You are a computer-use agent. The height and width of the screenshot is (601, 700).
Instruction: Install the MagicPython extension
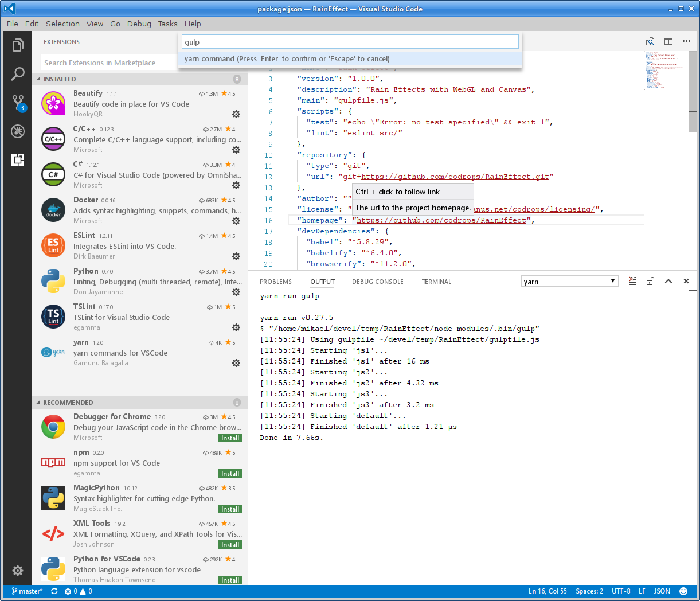(x=230, y=509)
